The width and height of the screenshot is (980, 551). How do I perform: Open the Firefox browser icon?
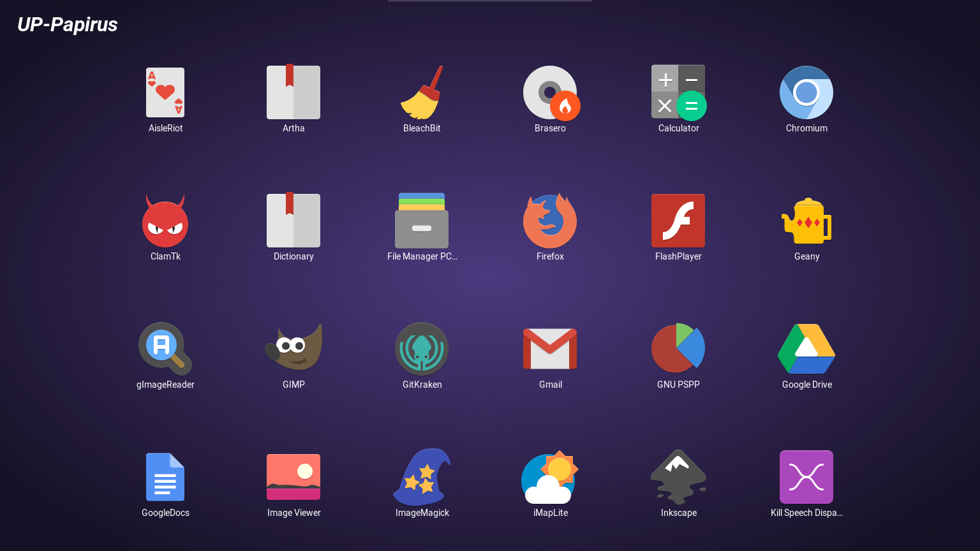pos(550,221)
